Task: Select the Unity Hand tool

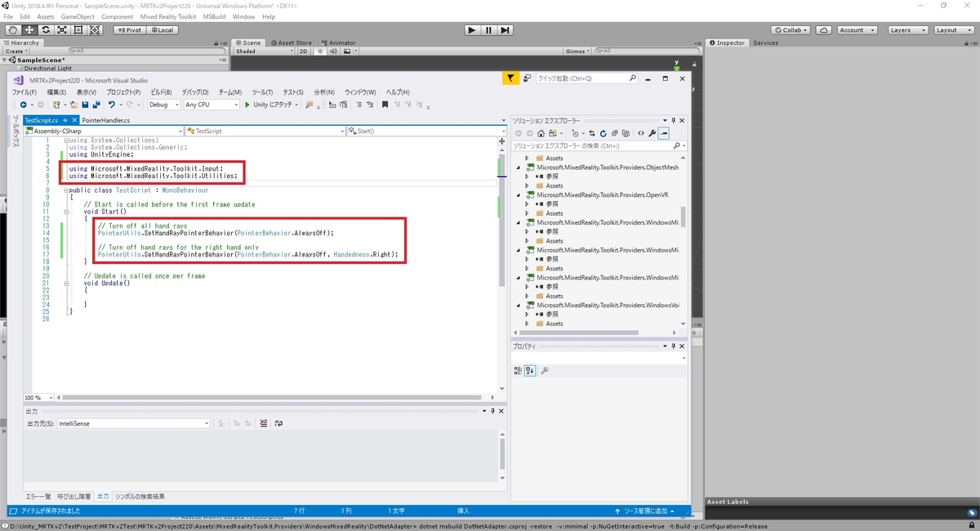Action: coord(11,30)
